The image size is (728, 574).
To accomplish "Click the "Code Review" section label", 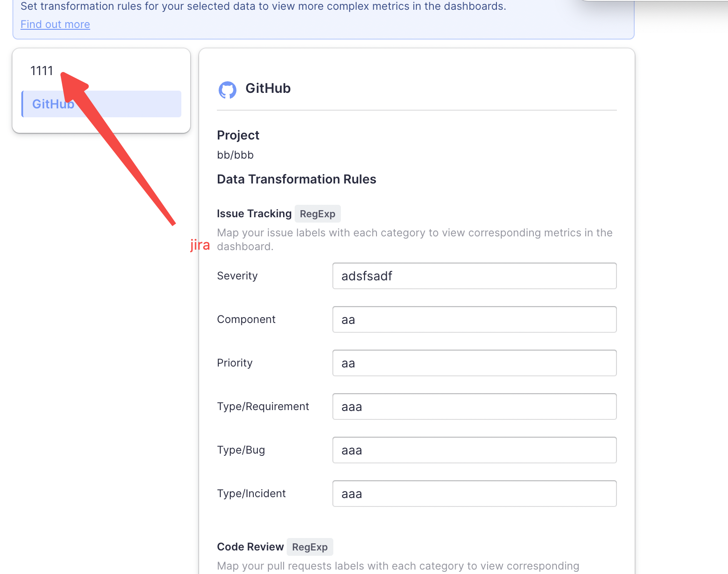I will point(250,547).
